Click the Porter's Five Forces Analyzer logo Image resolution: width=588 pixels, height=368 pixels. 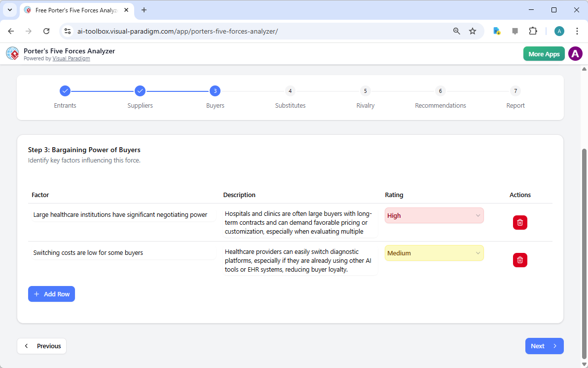click(x=12, y=53)
